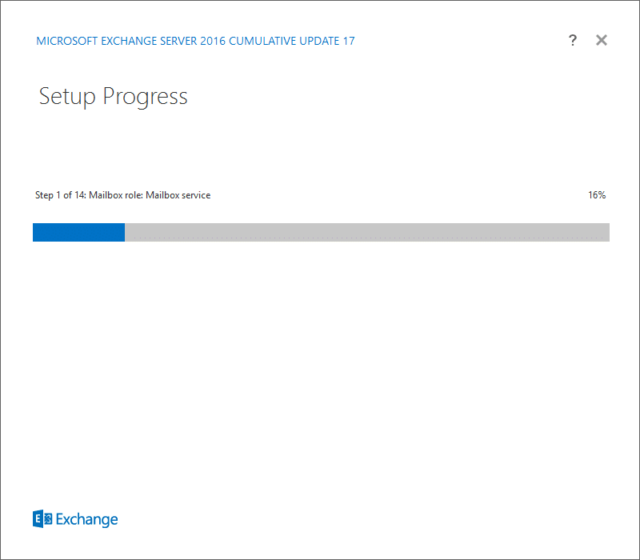Click the gray unfilled portion of progress bar
Viewport: 640px width, 560px height.
tap(367, 232)
